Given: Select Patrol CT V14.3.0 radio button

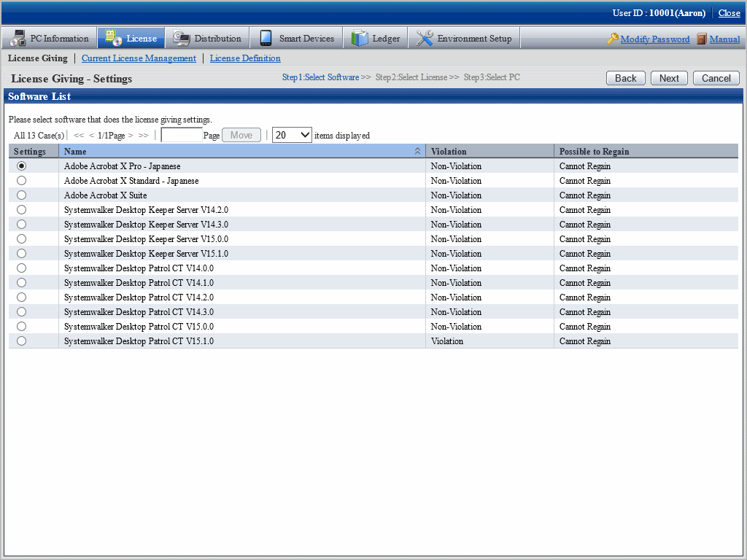Looking at the screenshot, I should [x=21, y=312].
